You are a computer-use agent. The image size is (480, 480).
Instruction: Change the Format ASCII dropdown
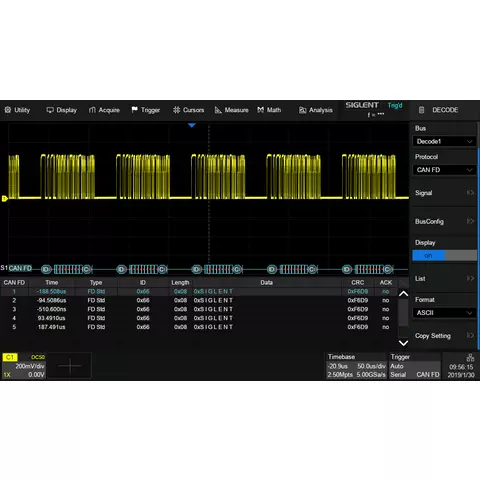click(x=444, y=313)
